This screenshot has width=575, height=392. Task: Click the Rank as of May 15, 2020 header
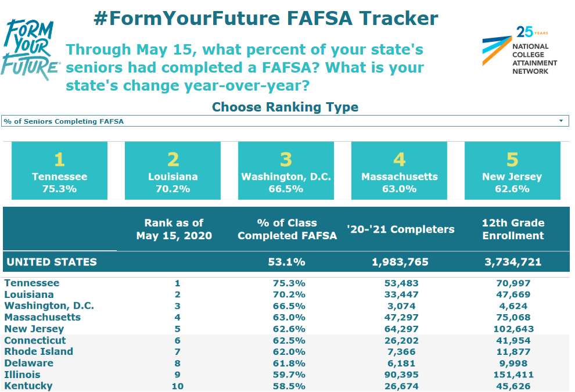pyautogui.click(x=174, y=229)
